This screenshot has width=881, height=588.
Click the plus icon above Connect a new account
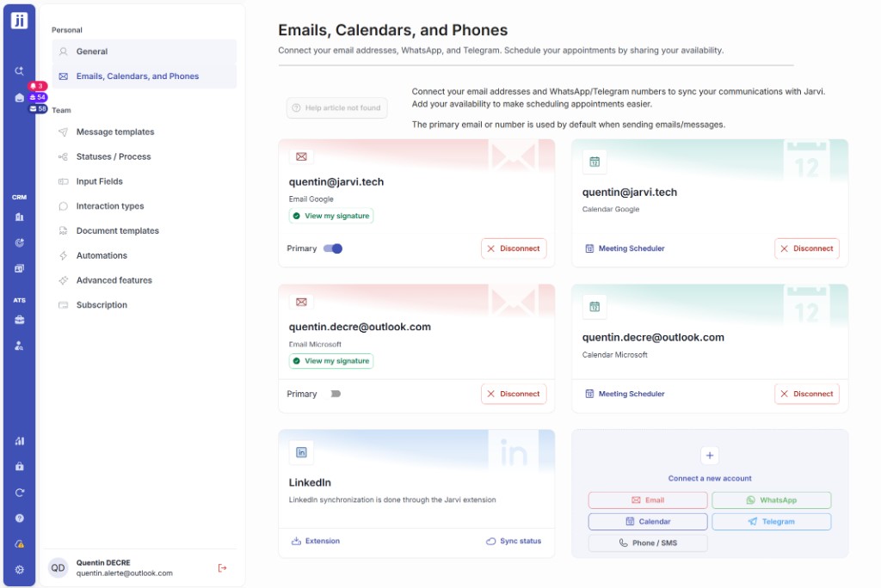(x=710, y=456)
